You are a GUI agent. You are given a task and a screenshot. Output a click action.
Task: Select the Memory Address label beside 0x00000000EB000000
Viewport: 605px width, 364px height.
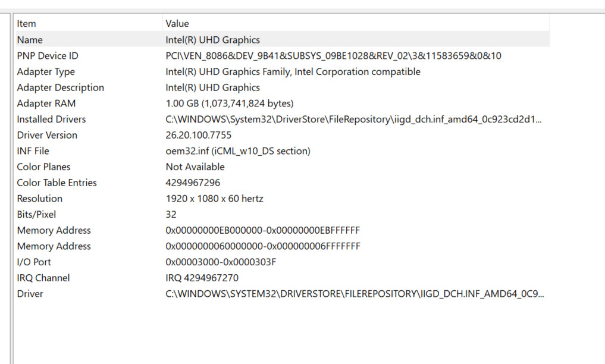(54, 230)
